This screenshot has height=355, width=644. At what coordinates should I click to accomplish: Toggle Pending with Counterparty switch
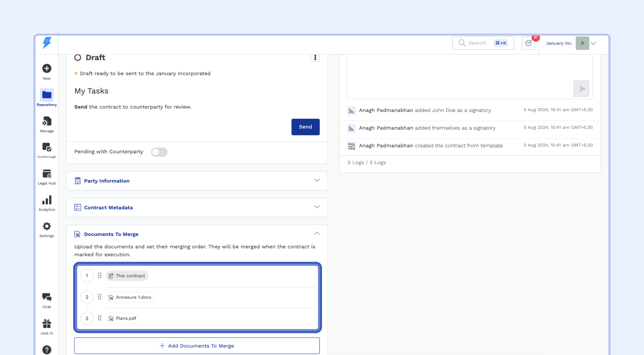click(159, 152)
